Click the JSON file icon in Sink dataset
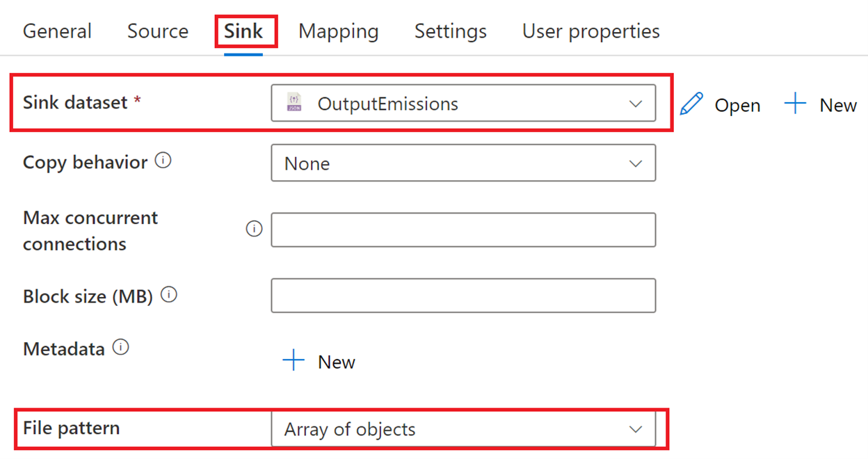Screen dimensions: 868x459 click(294, 103)
